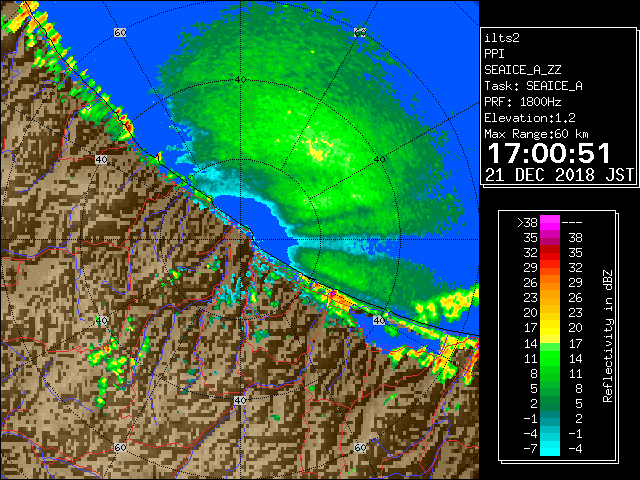Click the yellow high-reflectivity core offshore

click(316, 150)
